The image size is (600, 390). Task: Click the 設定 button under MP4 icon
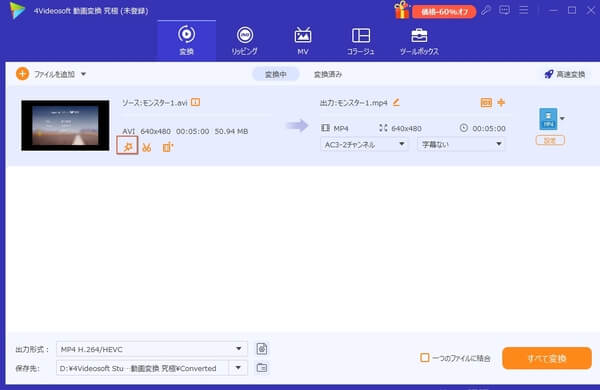[x=550, y=140]
